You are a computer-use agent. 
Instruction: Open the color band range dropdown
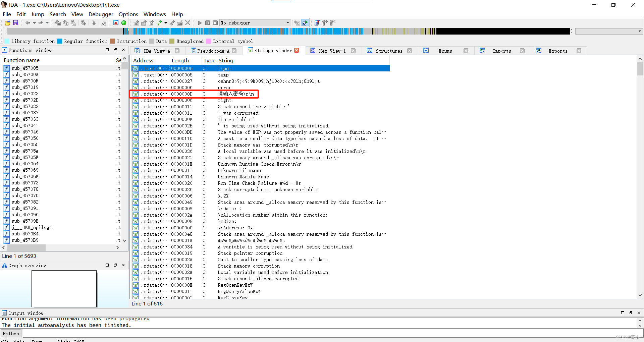pyautogui.click(x=639, y=31)
